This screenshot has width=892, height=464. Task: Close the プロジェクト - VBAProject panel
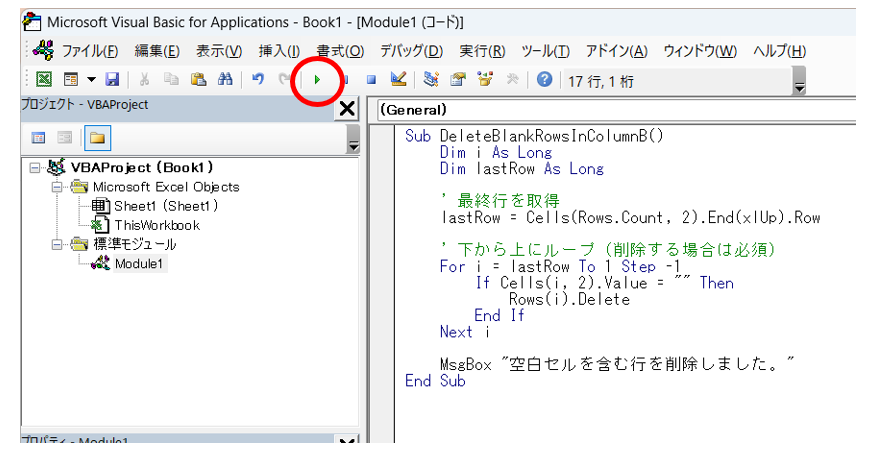click(347, 108)
